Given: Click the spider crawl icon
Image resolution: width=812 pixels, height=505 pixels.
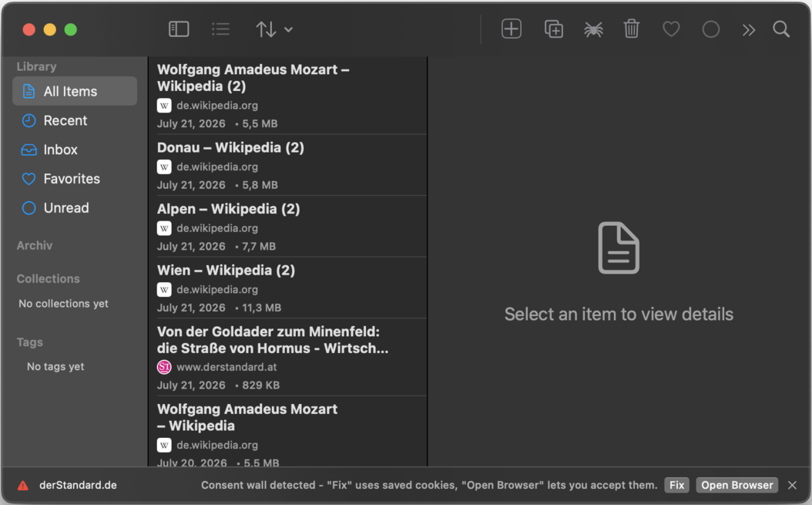Looking at the screenshot, I should pyautogui.click(x=593, y=29).
